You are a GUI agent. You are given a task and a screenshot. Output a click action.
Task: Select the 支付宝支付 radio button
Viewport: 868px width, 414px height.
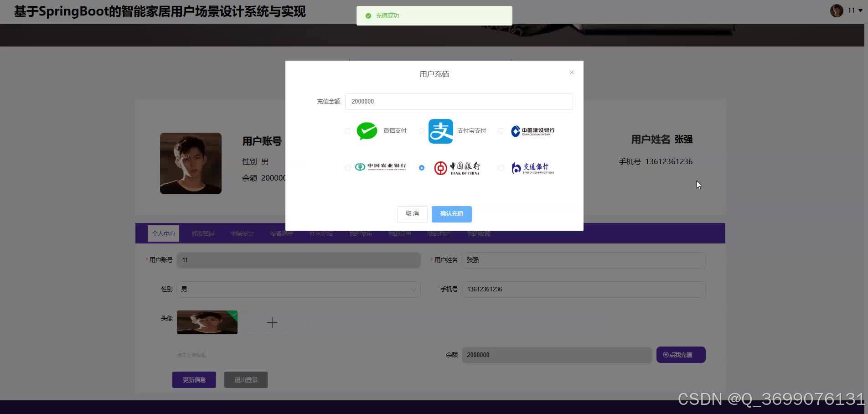click(x=422, y=131)
